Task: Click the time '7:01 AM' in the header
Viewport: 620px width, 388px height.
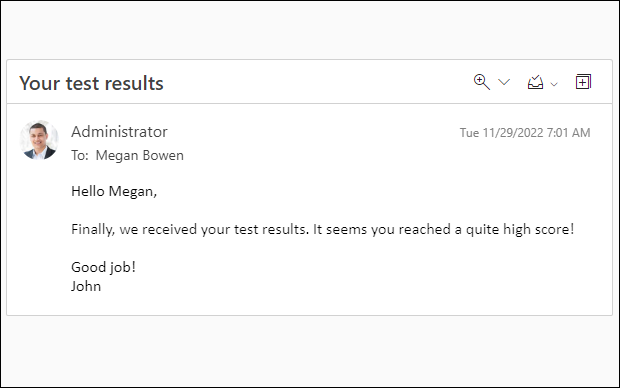Action: point(568,132)
